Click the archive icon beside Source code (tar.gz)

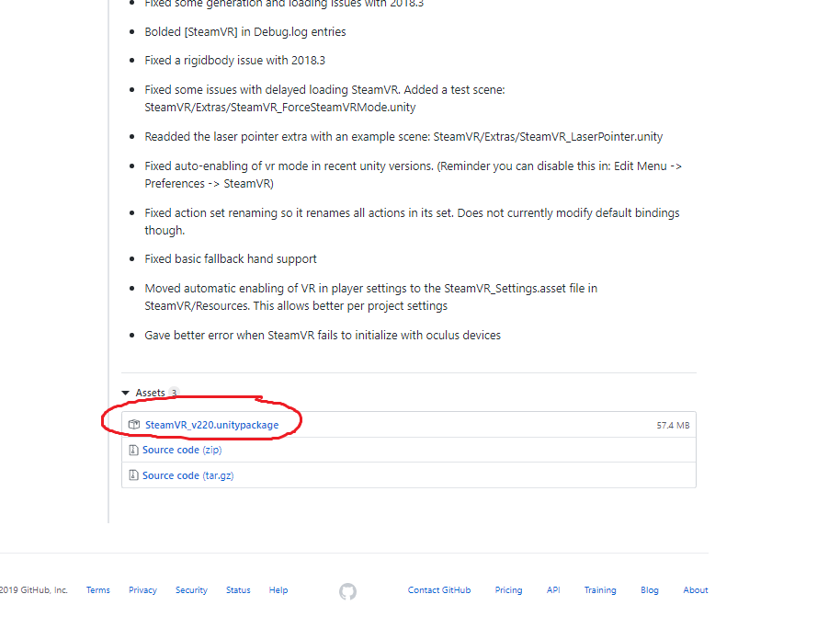pyautogui.click(x=133, y=475)
